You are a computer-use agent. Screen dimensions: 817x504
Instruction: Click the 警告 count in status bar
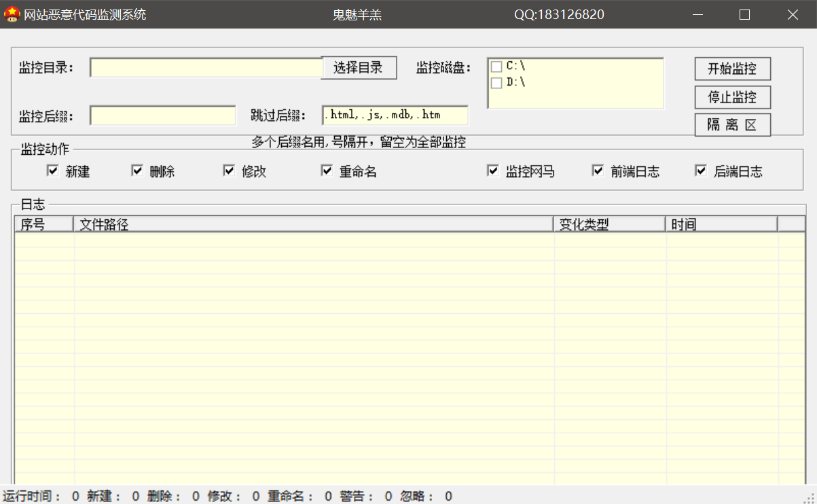pyautogui.click(x=366, y=497)
